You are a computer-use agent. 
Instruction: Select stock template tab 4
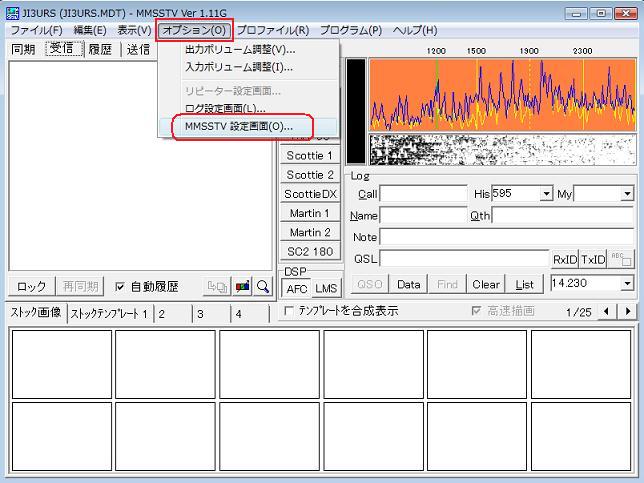pyautogui.click(x=249, y=314)
